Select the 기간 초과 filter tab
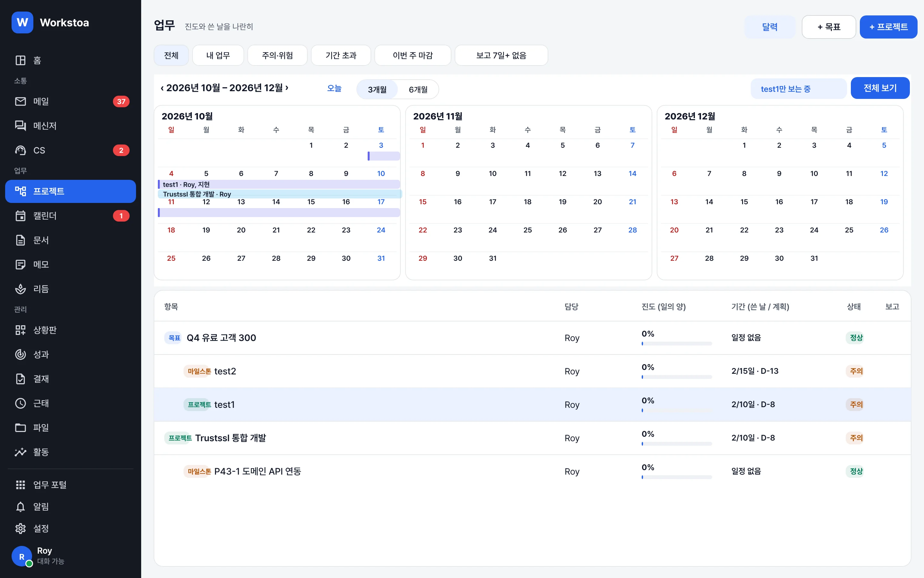Screen dimensions: 924x578 pos(341,56)
